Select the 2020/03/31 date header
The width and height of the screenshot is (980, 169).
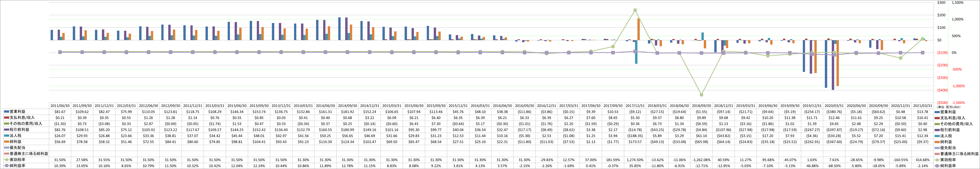point(834,106)
